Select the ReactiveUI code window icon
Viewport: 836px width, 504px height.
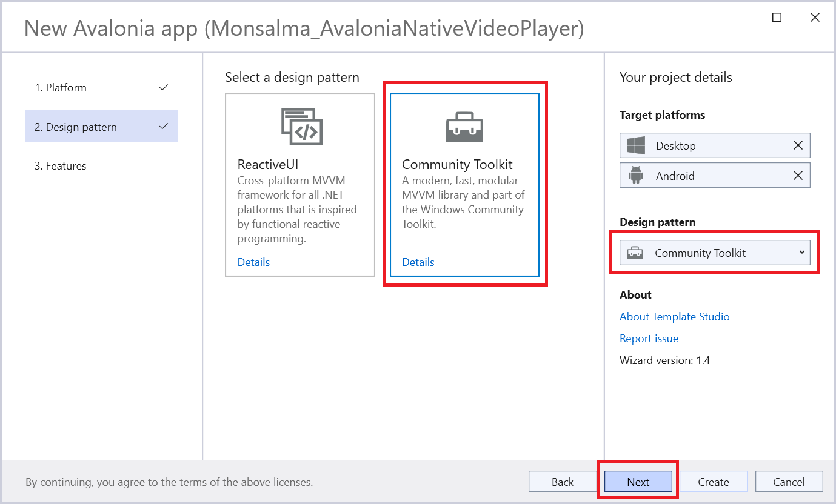pos(302,126)
